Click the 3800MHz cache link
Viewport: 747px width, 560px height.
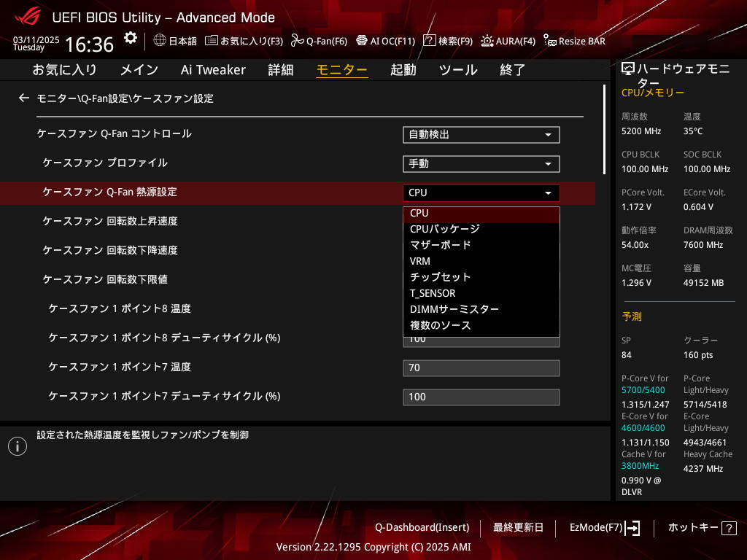[x=640, y=466]
